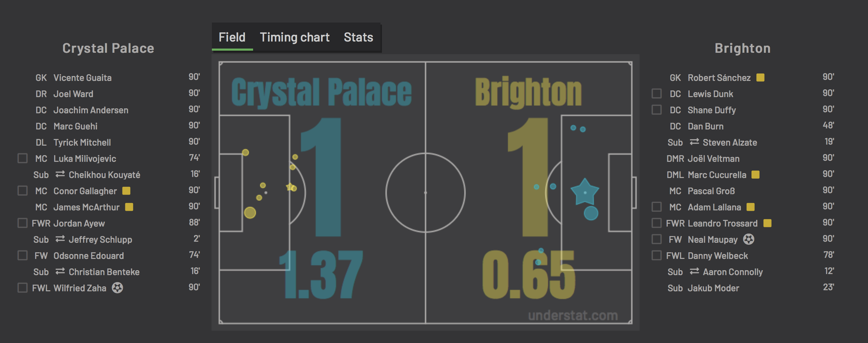Click the Christian Benteke player name

click(104, 272)
